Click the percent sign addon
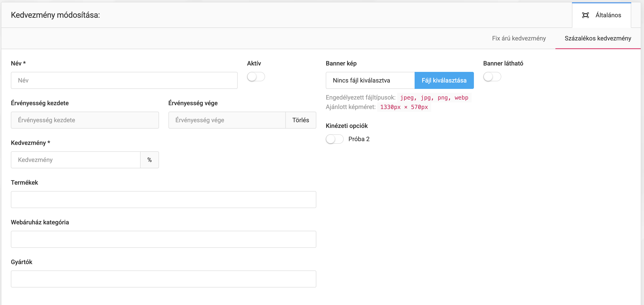Screen dimensions: 644x305 pyautogui.click(x=150, y=160)
